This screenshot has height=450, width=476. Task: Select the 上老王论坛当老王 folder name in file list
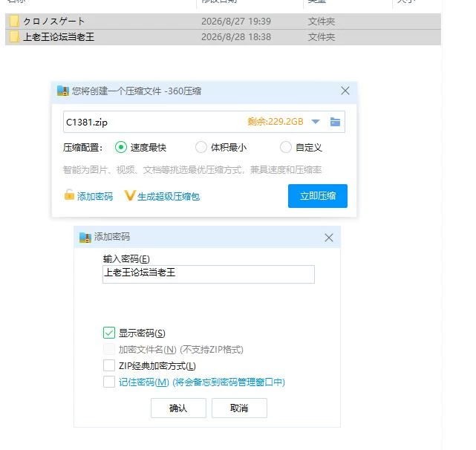click(59, 36)
